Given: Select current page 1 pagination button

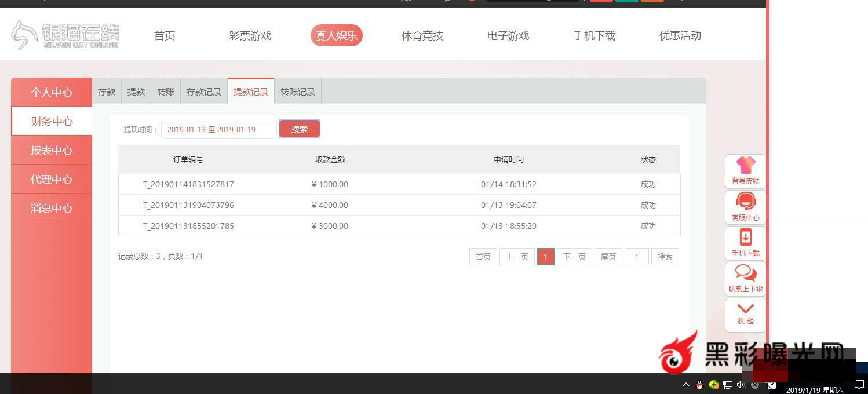Looking at the screenshot, I should point(545,257).
